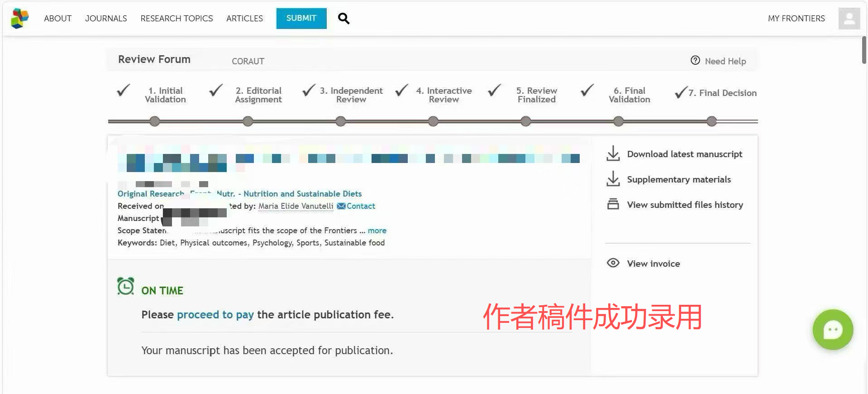Image resolution: width=868 pixels, height=394 pixels.
Task: Select Final Decision timeline dot
Action: click(711, 121)
